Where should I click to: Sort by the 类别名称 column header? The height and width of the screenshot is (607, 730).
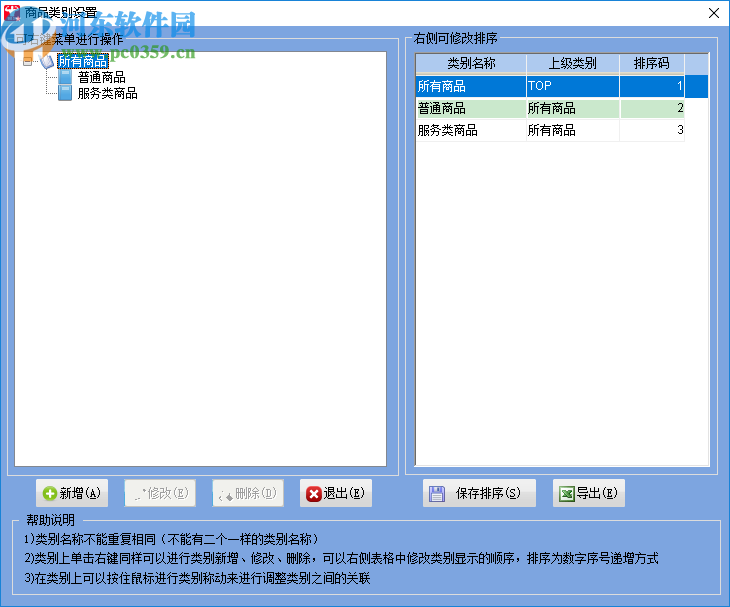[471, 63]
